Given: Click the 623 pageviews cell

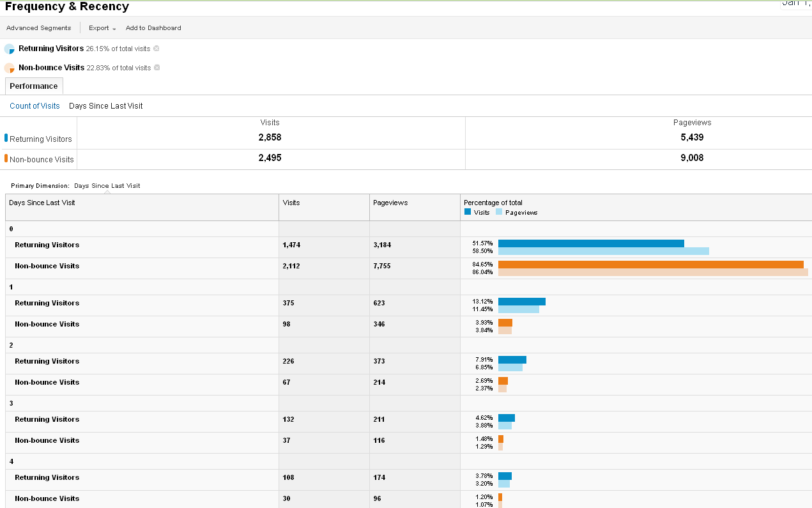Looking at the screenshot, I should [x=379, y=303].
